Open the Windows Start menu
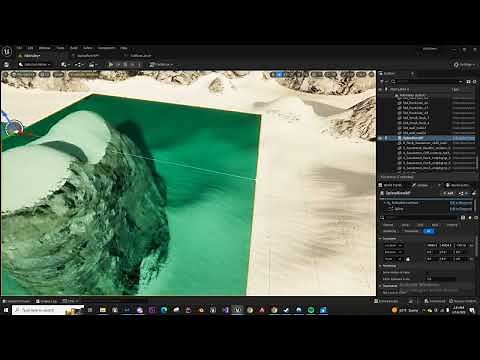 coord(6,310)
